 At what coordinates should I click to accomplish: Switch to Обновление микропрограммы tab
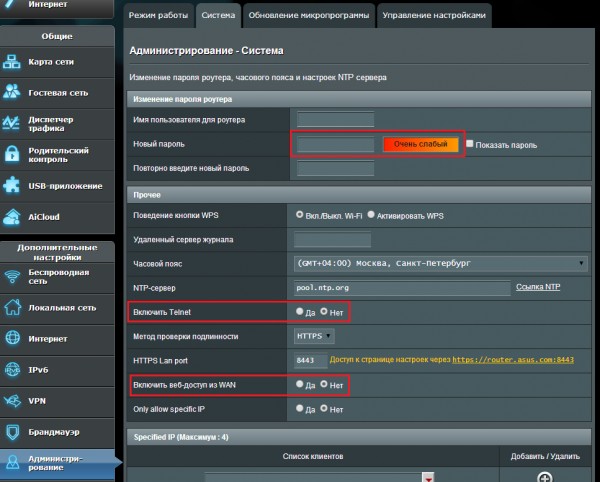click(x=308, y=16)
